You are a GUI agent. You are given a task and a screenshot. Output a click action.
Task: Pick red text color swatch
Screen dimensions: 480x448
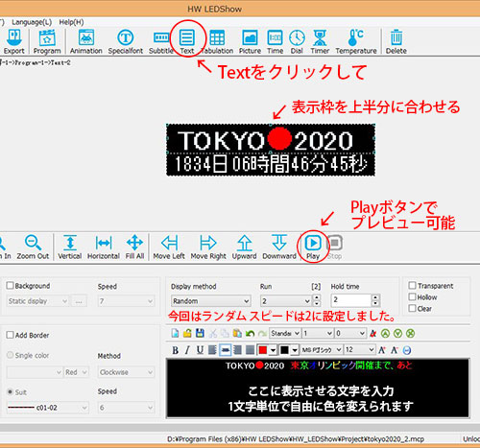263,350
